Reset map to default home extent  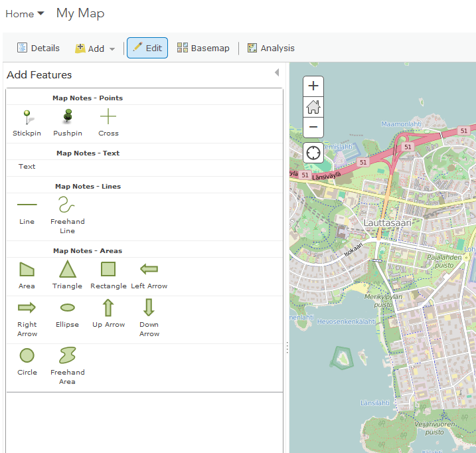point(313,106)
